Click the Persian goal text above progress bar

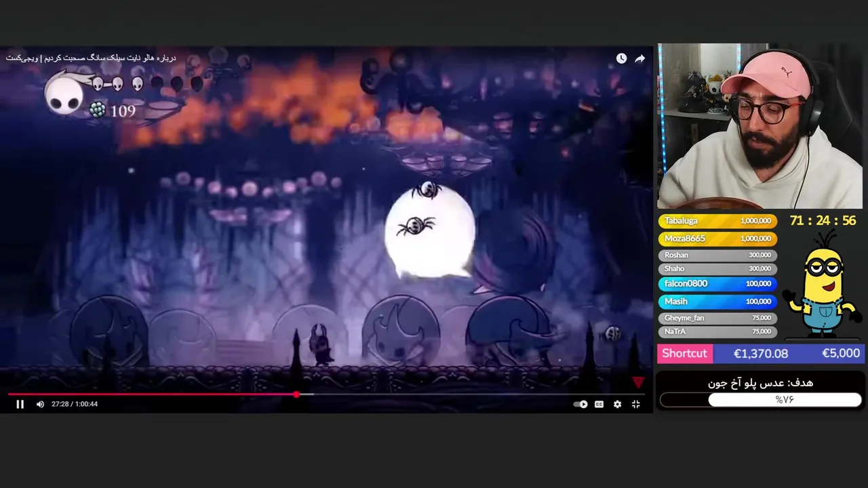point(760,383)
